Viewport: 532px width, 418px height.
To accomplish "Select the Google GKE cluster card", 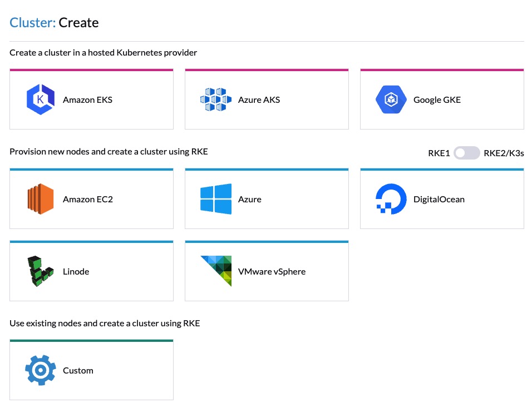I will pos(442,99).
